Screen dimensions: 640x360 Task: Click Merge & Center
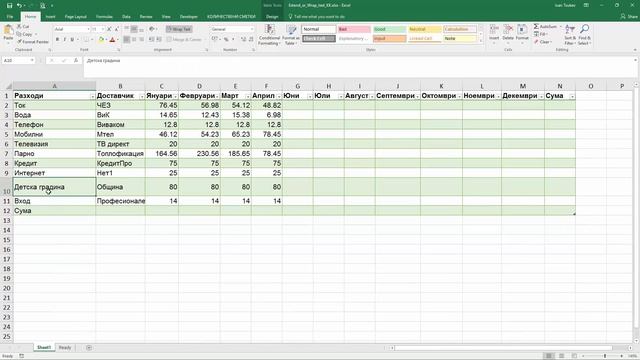point(184,40)
